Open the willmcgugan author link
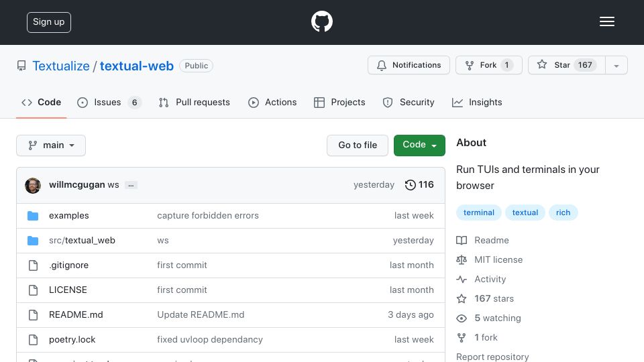This screenshot has width=644, height=362. click(76, 185)
